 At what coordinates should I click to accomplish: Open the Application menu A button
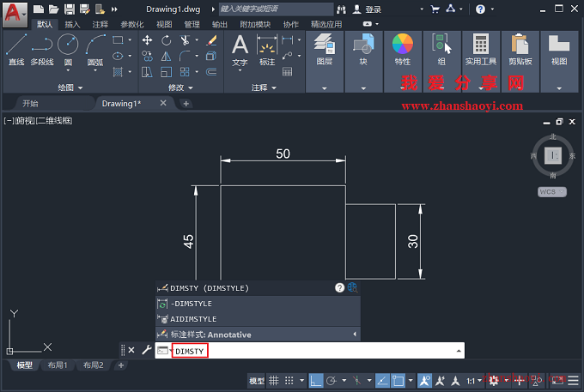pyautogui.click(x=15, y=15)
